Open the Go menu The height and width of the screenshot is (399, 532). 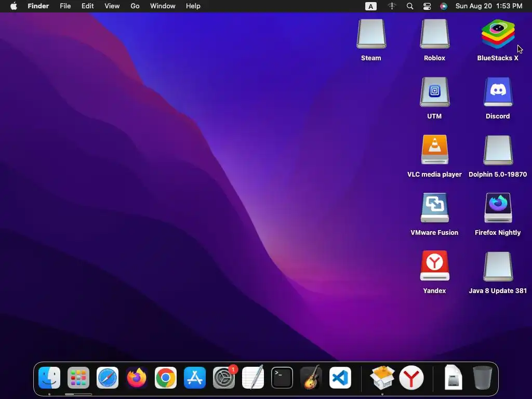[135, 6]
